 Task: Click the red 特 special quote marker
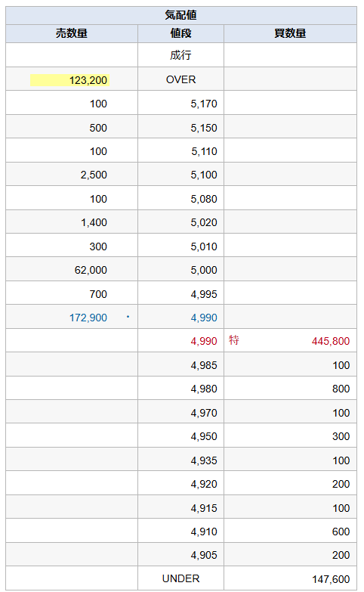pyautogui.click(x=234, y=340)
